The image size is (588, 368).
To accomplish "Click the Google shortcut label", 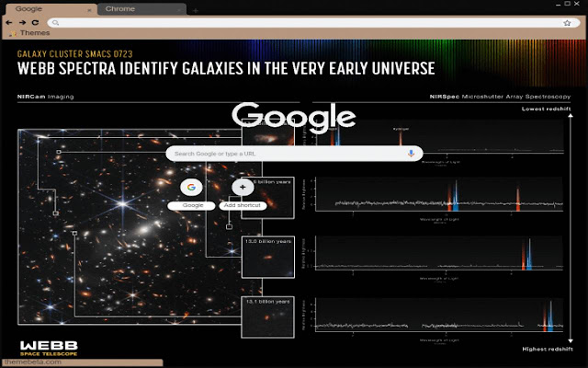I will pyautogui.click(x=192, y=205).
